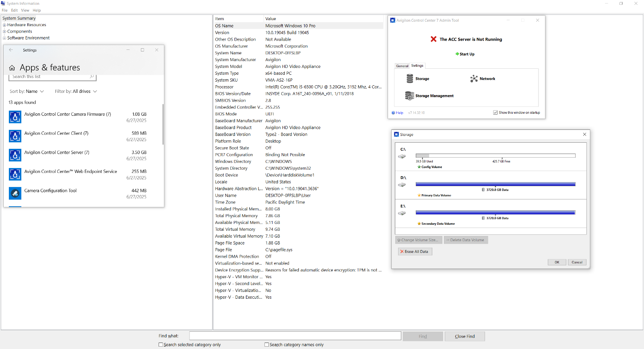The height and width of the screenshot is (349, 644).
Task: Click the Config Volume star icon
Action: pos(419,167)
